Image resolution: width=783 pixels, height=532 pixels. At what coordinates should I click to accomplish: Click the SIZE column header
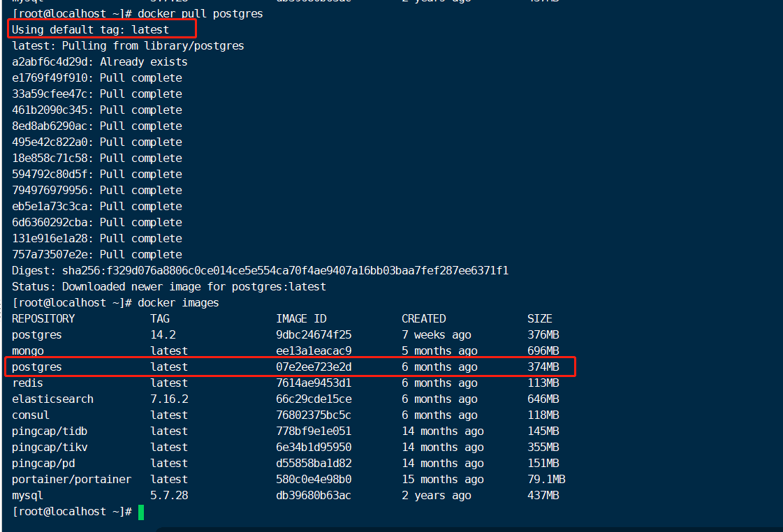[x=540, y=319]
